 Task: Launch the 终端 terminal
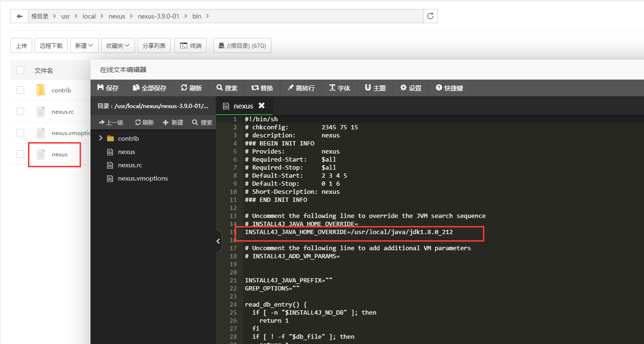point(190,45)
